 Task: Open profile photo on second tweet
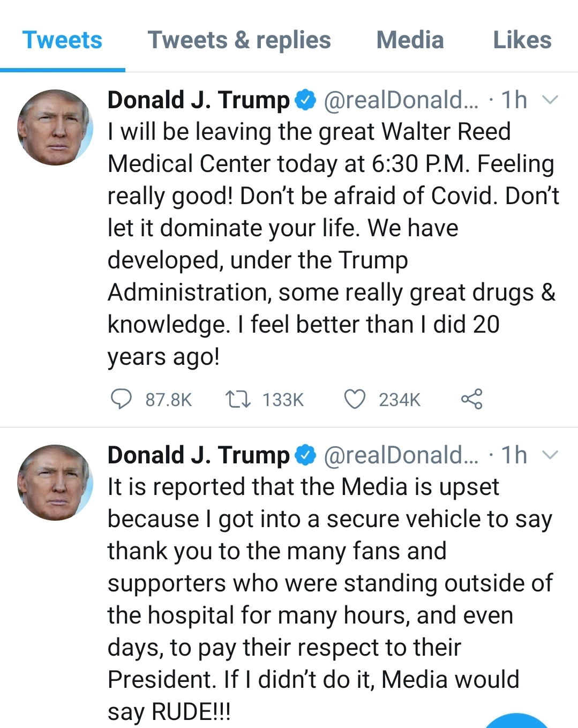tap(55, 483)
